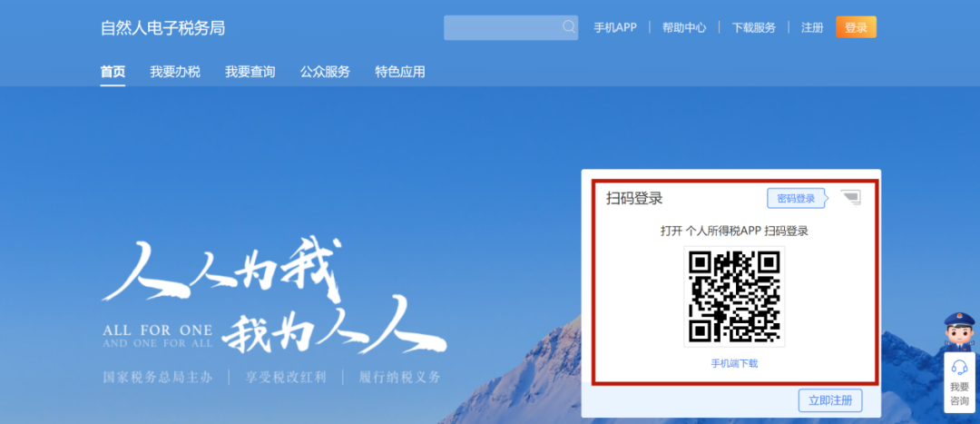Click the login QR code
This screenshot has width=980, height=424.
click(734, 296)
